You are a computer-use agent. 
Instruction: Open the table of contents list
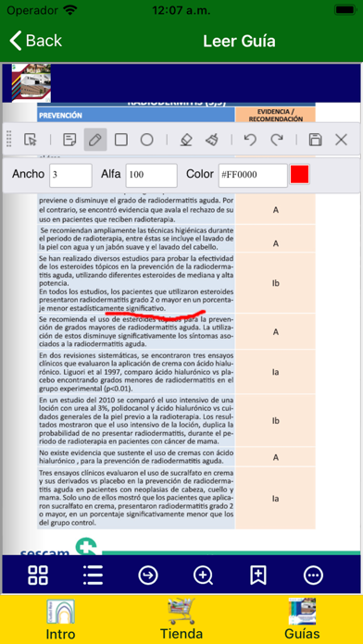[93, 575]
